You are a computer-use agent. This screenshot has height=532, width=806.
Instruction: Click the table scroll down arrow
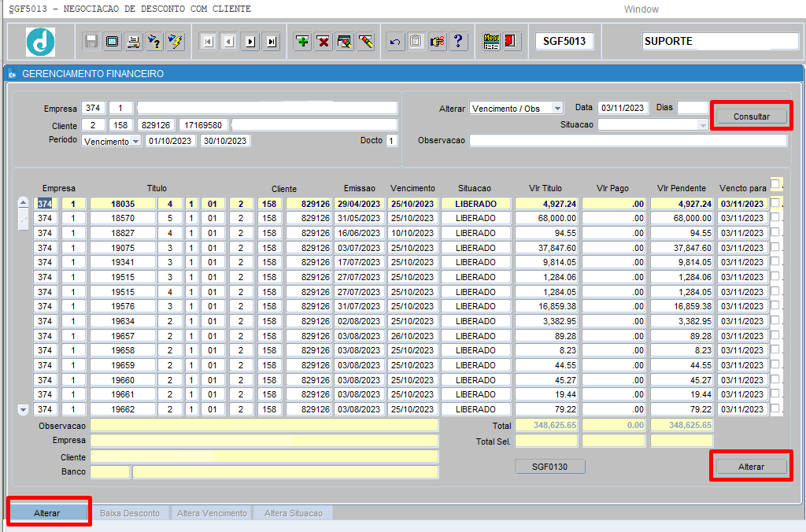(x=23, y=410)
